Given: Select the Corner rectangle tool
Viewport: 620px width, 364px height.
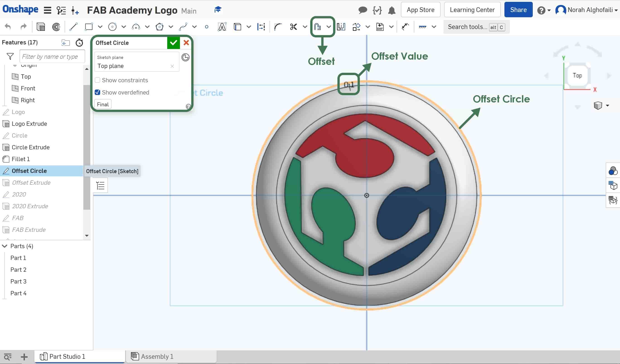Looking at the screenshot, I should point(89,27).
